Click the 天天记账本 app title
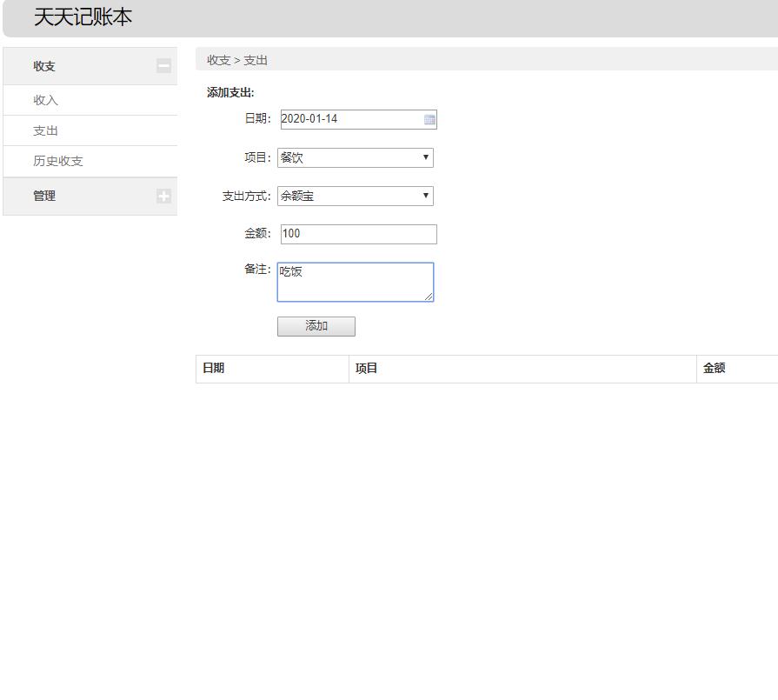The image size is (778, 700). tap(83, 17)
